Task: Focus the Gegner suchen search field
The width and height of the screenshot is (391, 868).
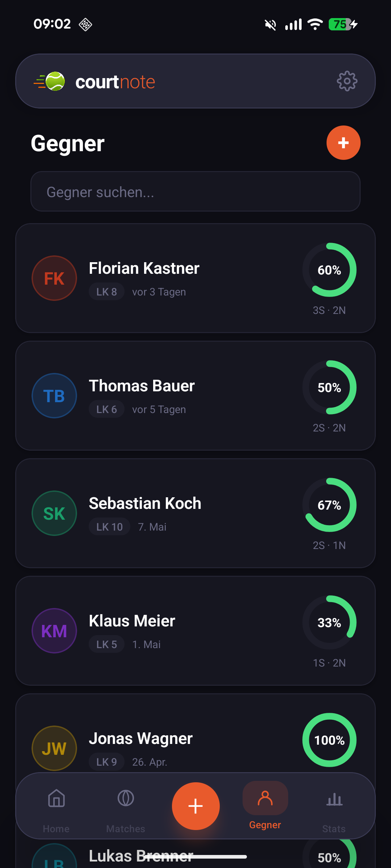Action: pos(195,191)
